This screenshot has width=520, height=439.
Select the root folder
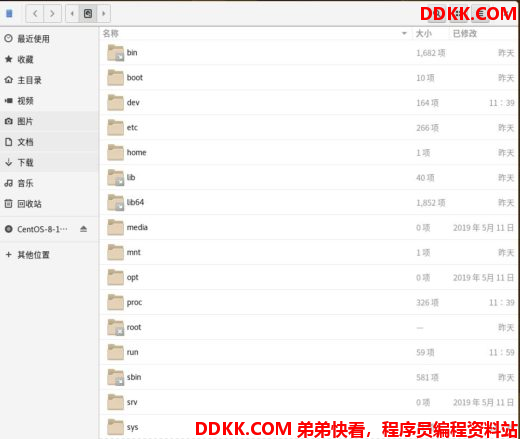tap(309, 327)
